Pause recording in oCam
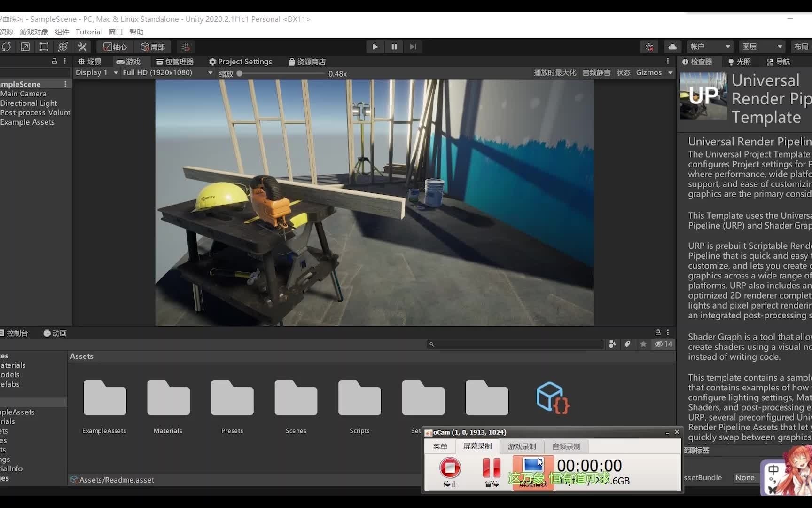Viewport: 812px width, 508px height. coord(492,472)
